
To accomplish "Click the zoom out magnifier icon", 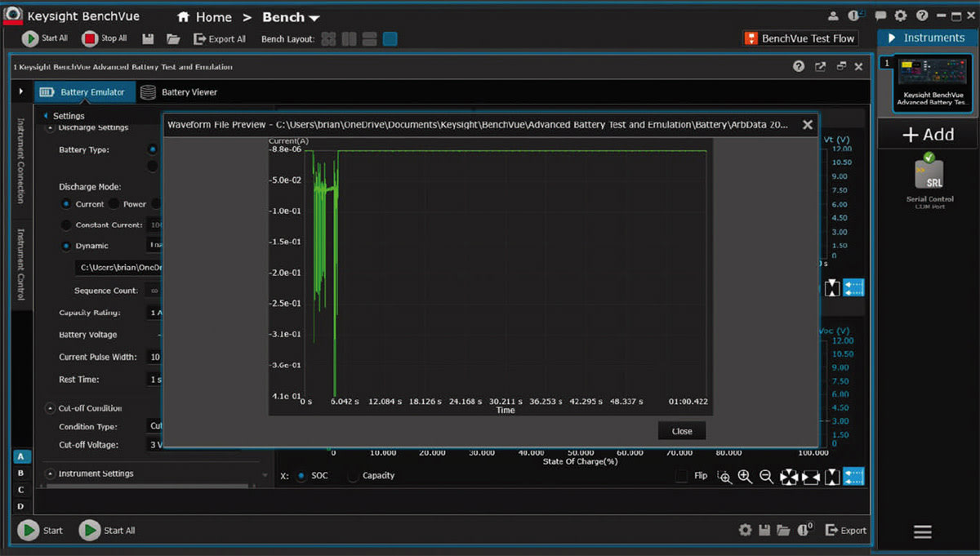I will click(766, 477).
